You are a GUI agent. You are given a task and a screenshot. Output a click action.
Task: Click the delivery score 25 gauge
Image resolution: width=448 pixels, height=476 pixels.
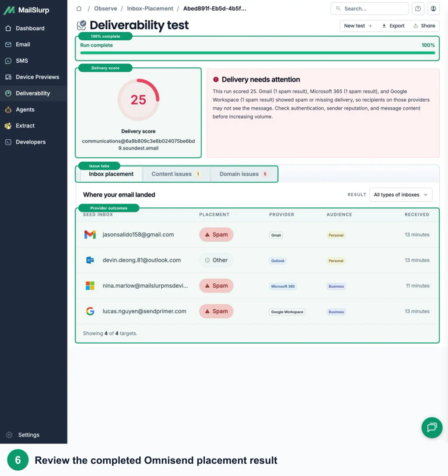(x=138, y=100)
